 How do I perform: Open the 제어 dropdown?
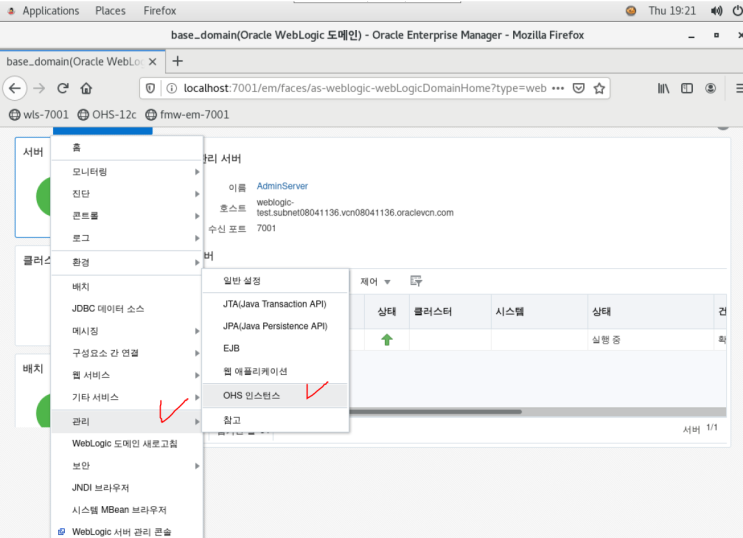[375, 282]
